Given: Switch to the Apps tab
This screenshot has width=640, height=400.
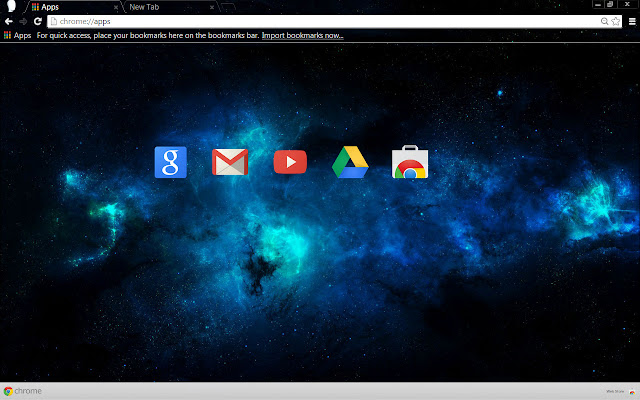Looking at the screenshot, I should coord(73,7).
